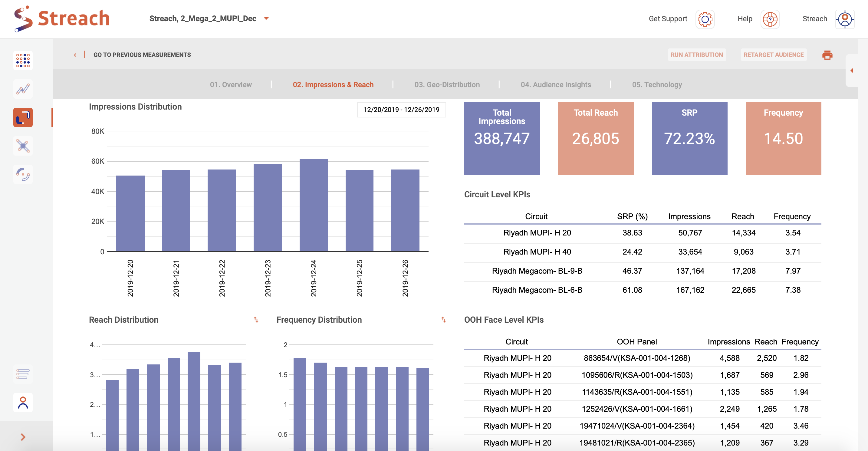This screenshot has width=868, height=451.
Task: Switch to 01. Overview tab
Action: click(x=231, y=85)
